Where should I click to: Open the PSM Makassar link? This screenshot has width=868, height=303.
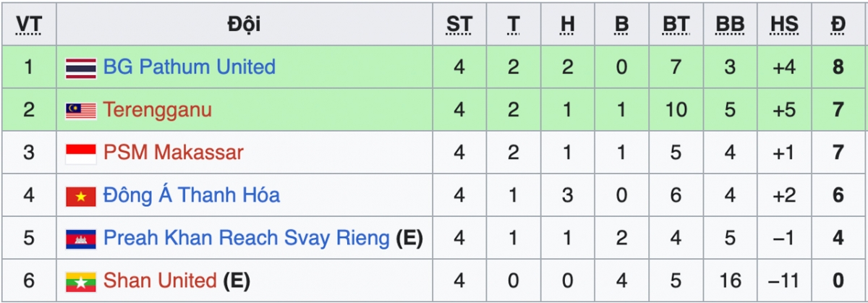[x=174, y=153]
